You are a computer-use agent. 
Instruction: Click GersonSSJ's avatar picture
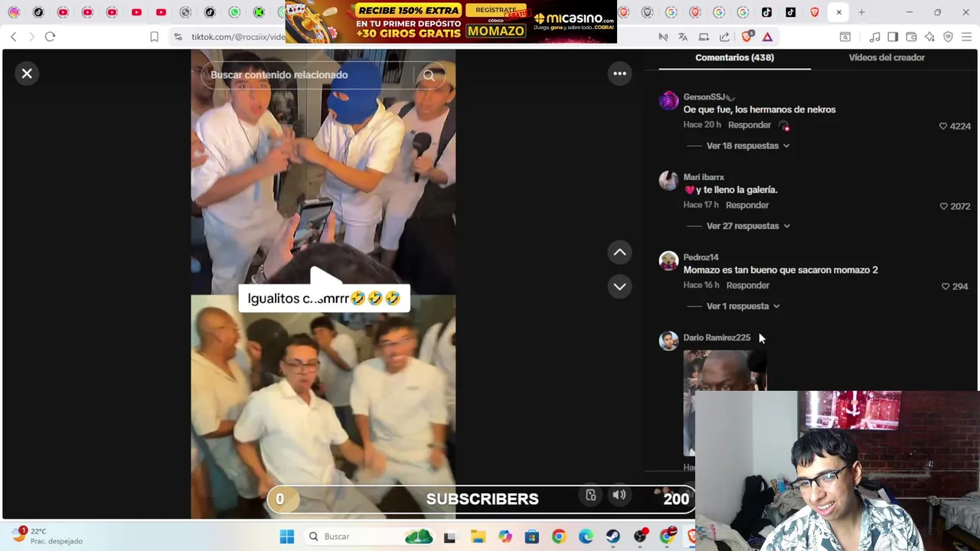pos(668,101)
